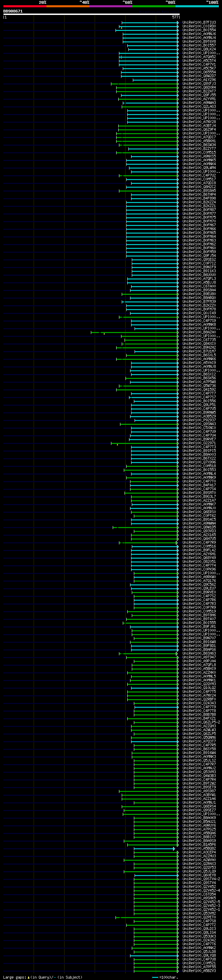The image size is (222, 980).
Task: Click UniRef100_A9SHK5 entry
Action: [x=199, y=898]
